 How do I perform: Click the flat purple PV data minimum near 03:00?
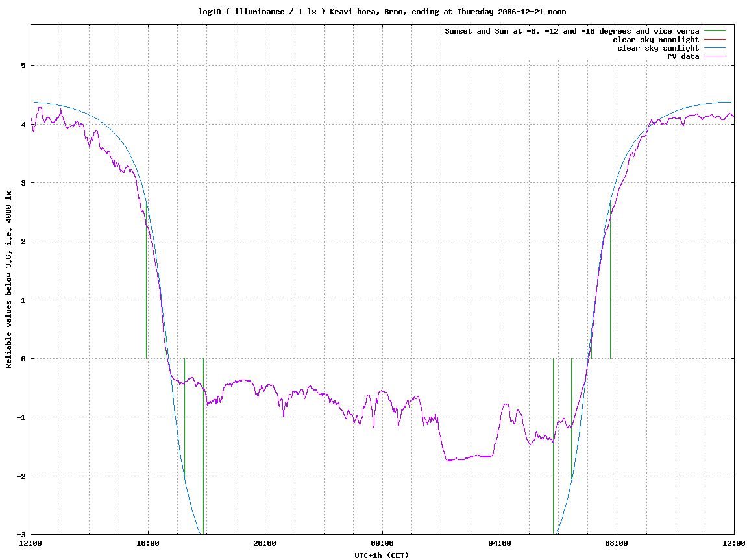469,457
